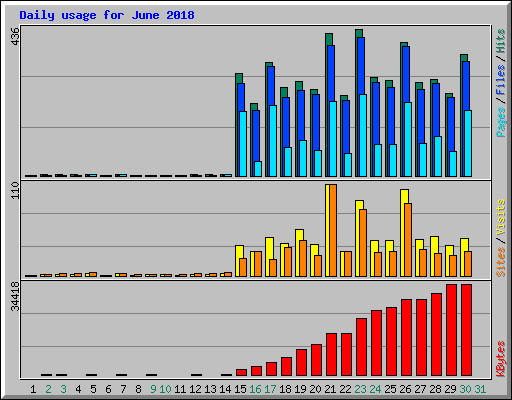Click day 24 on the x-axis
Screen dimensions: 512x400
[375, 389]
